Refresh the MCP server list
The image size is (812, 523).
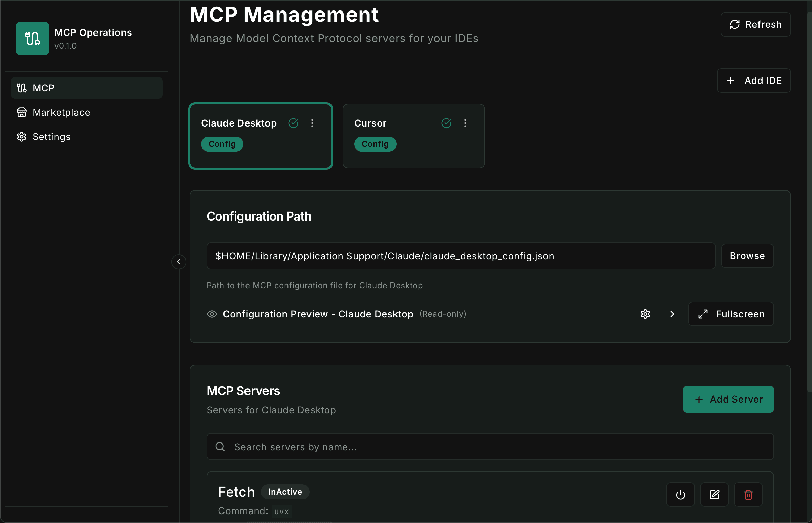pyautogui.click(x=755, y=24)
